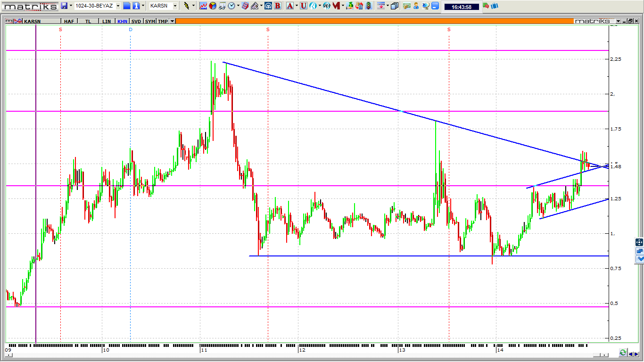Toggle the KHN option in chart header
Image resolution: width=644 pixels, height=362 pixels.
pyautogui.click(x=122, y=21)
